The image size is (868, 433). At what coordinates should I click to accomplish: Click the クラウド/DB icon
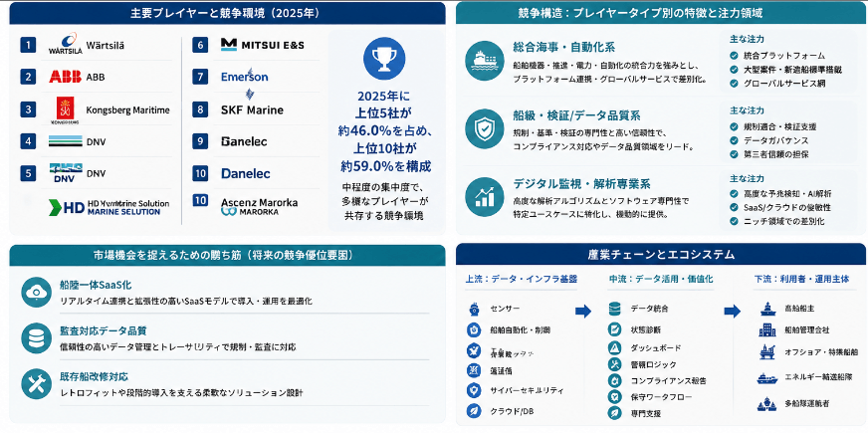point(473,411)
